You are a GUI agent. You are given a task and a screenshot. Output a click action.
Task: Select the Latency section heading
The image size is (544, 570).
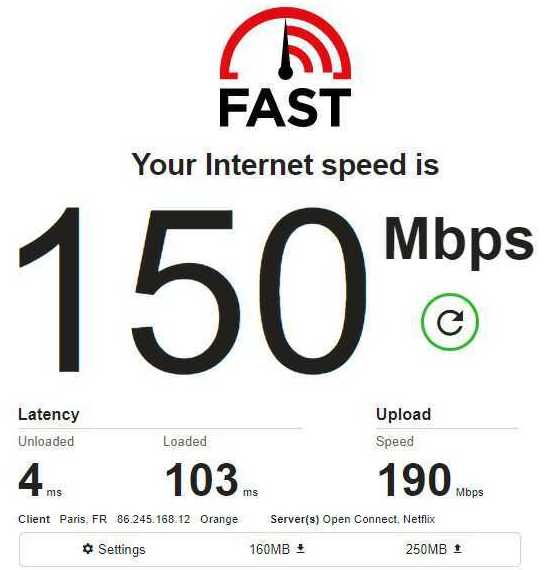[x=49, y=414]
